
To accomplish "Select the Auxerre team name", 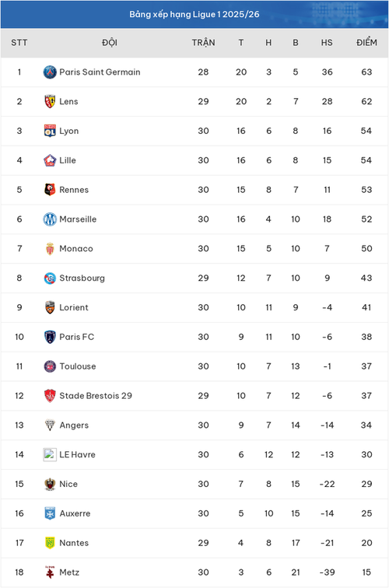I will (75, 513).
